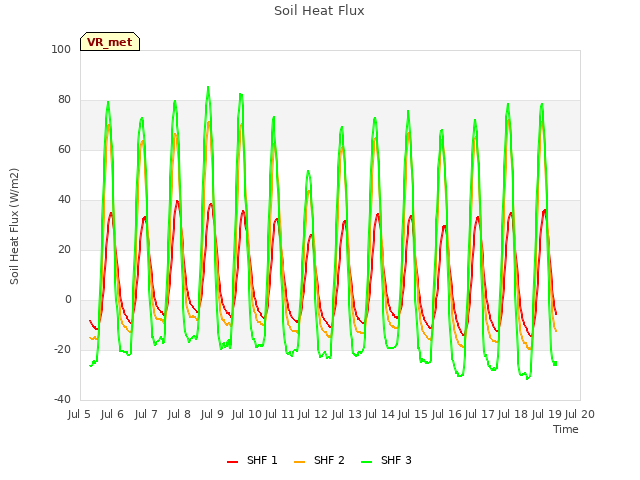The height and width of the screenshot is (480, 640).
Task: Click the 40 y-axis tick label
Action: pos(64,200)
